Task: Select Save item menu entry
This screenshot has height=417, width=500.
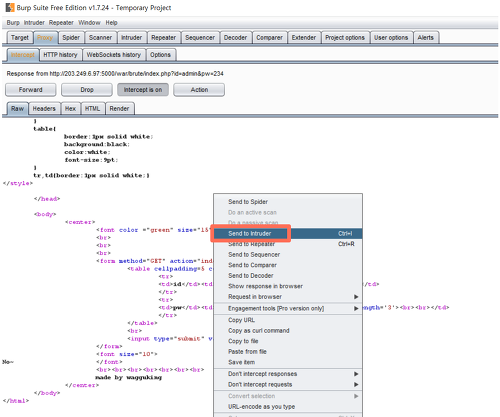Action: pos(288,362)
